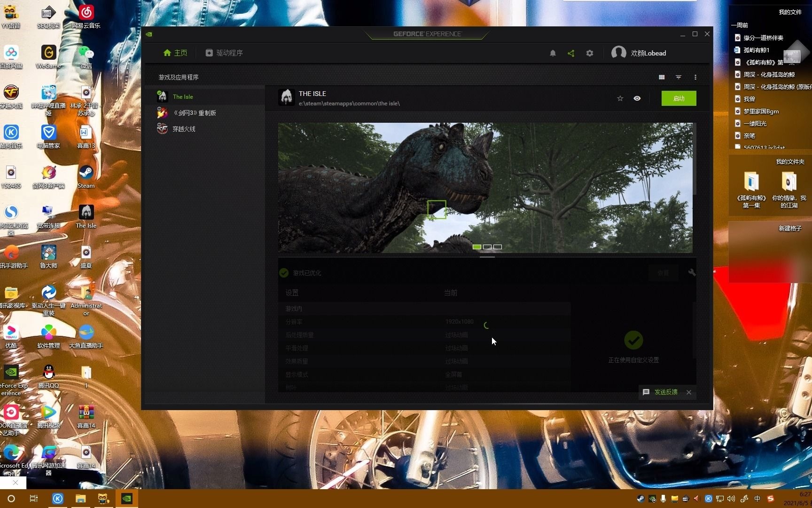This screenshot has height=508, width=812.
Task: Open the notifications bell icon
Action: [553, 53]
